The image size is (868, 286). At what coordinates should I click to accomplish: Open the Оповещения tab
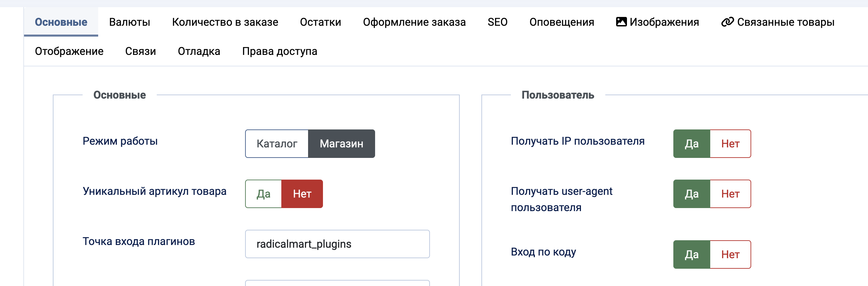pos(562,22)
